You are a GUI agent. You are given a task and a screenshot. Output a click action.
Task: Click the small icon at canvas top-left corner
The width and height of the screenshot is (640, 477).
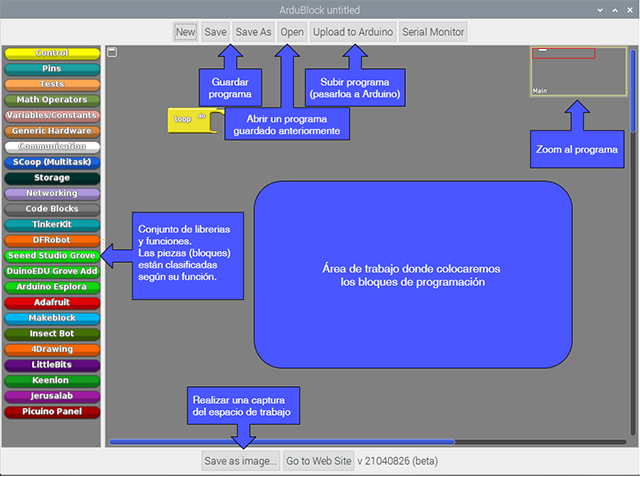pyautogui.click(x=112, y=52)
